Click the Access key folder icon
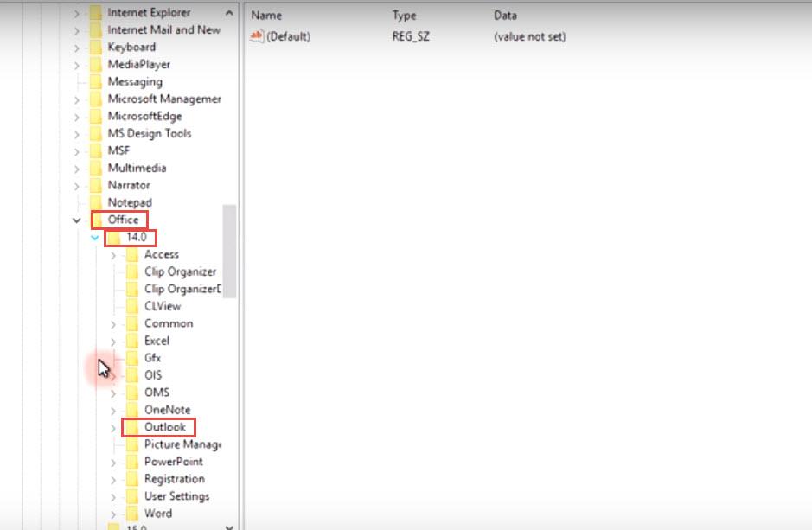This screenshot has height=530, width=812. [x=132, y=255]
